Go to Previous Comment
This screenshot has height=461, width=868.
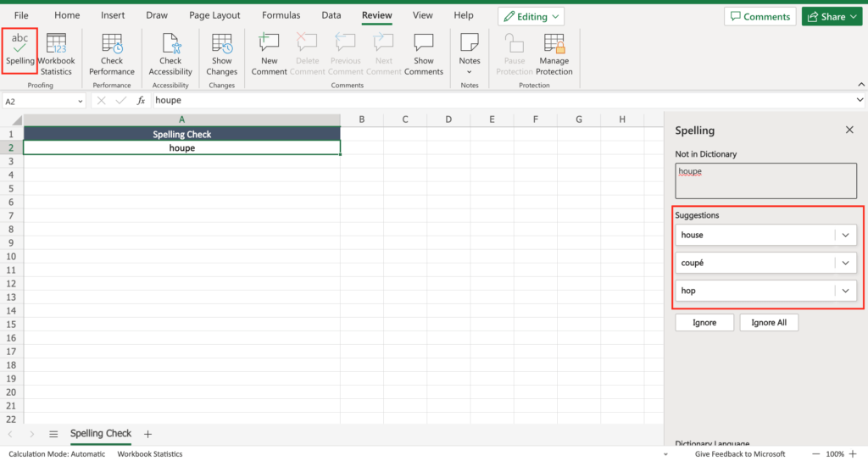pos(346,54)
